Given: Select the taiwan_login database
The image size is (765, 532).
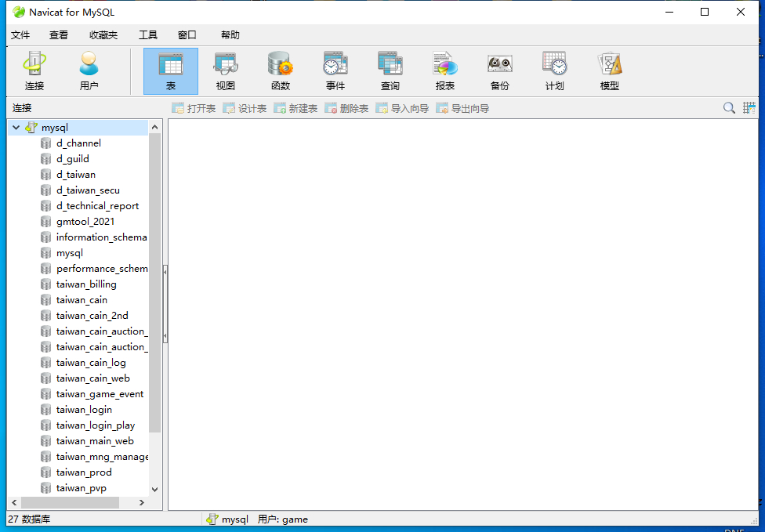Looking at the screenshot, I should click(84, 410).
